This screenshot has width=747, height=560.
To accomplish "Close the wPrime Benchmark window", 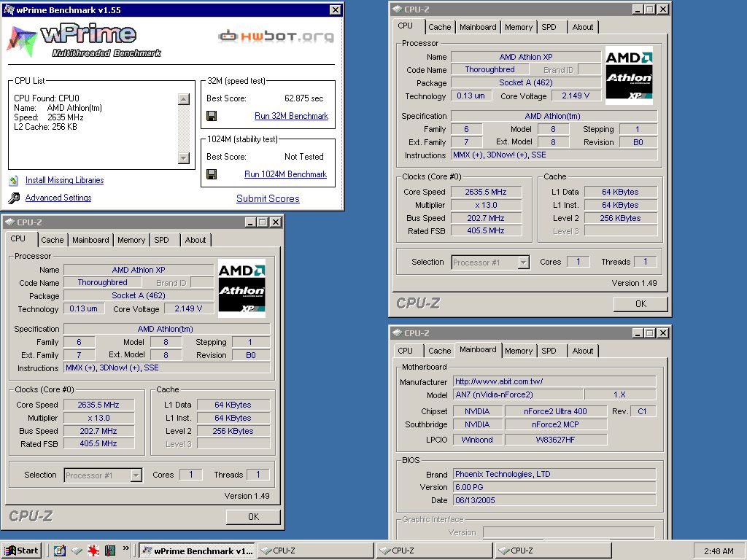I will (336, 9).
